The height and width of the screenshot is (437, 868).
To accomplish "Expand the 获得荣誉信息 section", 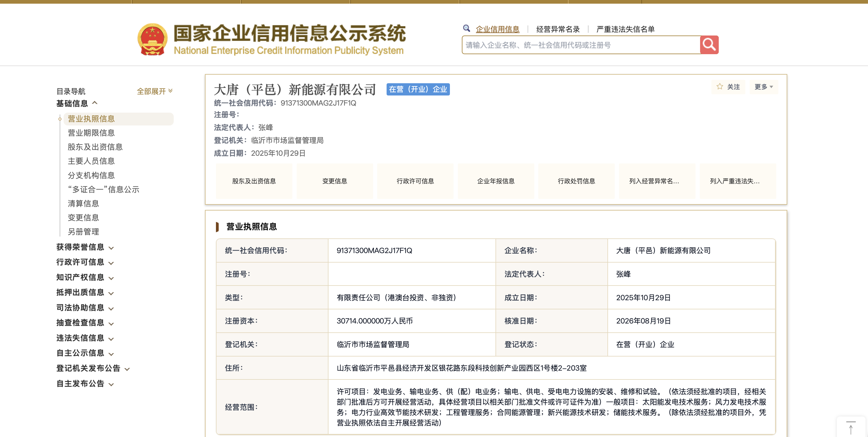I will point(85,247).
